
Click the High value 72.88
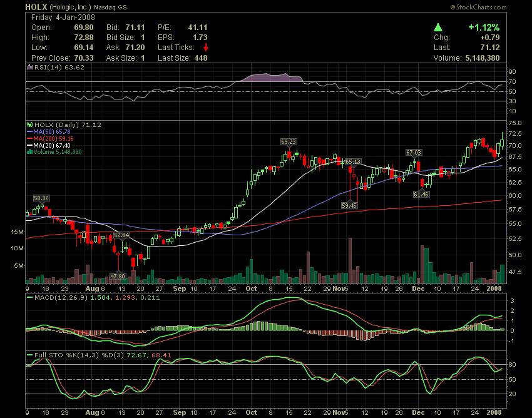[x=84, y=38]
